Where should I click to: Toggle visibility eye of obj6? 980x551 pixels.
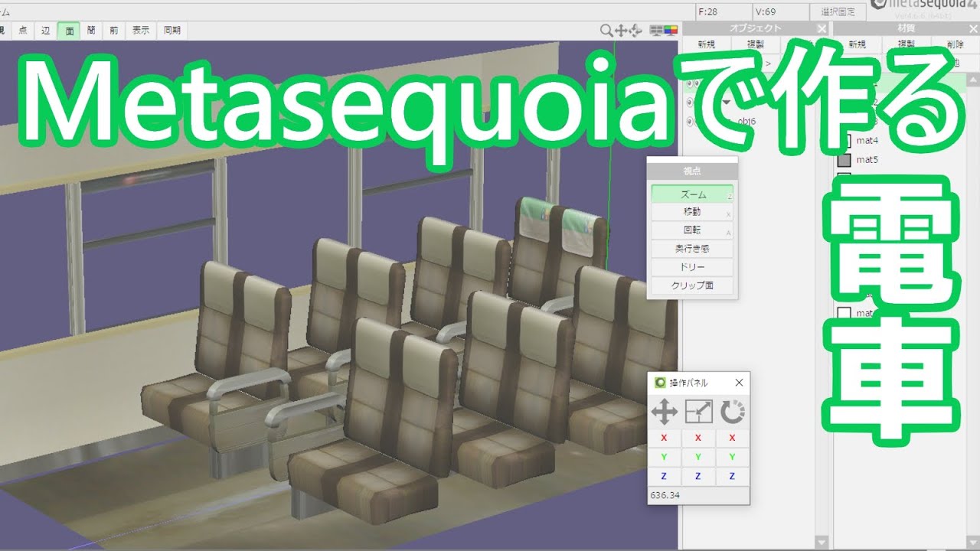690,121
